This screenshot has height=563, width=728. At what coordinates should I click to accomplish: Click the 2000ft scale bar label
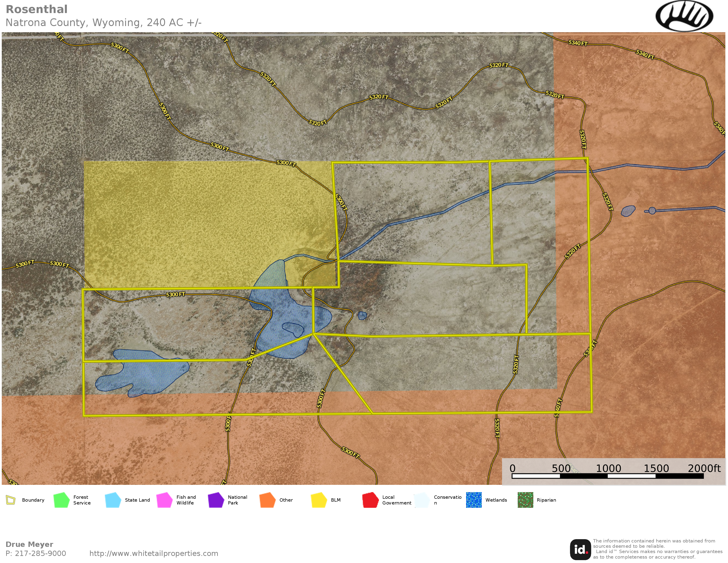click(704, 468)
